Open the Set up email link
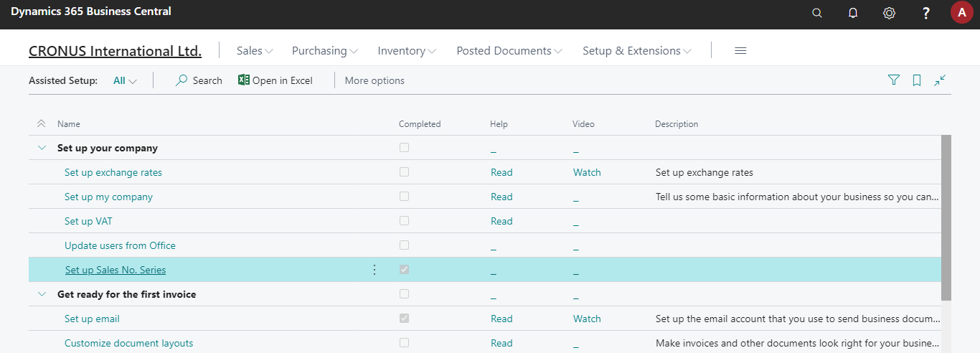 [92, 319]
